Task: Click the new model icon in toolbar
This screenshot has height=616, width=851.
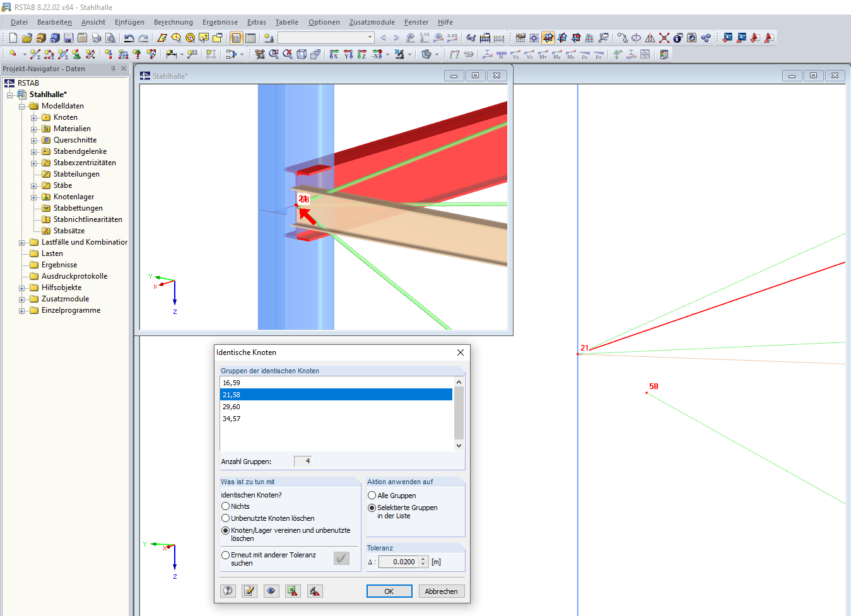Action: [13, 38]
